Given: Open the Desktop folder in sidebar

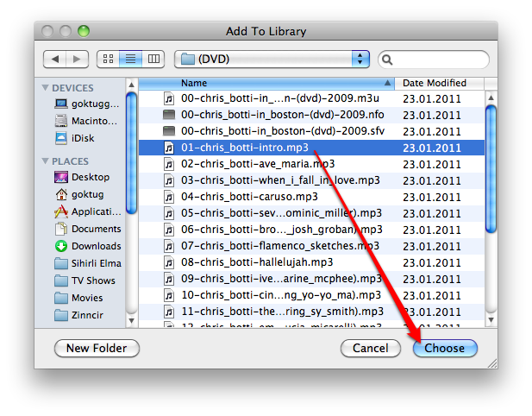Looking at the screenshot, I should point(90,177).
